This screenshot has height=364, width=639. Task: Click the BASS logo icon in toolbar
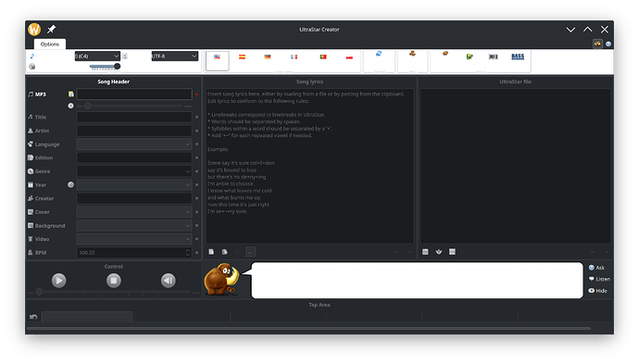[x=518, y=56]
